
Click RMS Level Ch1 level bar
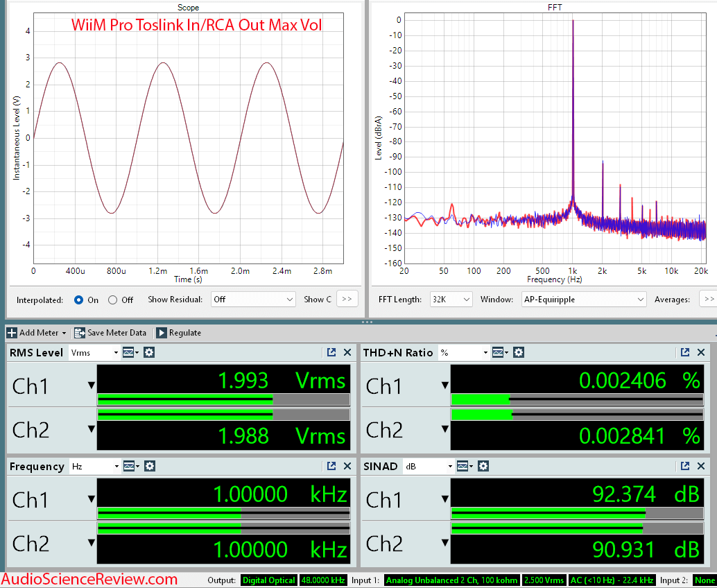(x=223, y=399)
